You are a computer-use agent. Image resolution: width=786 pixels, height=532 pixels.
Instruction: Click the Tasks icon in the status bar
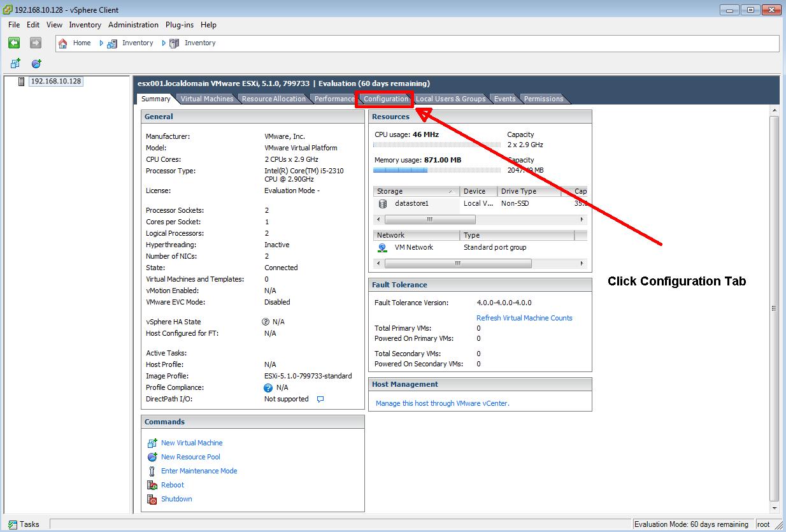[15, 524]
